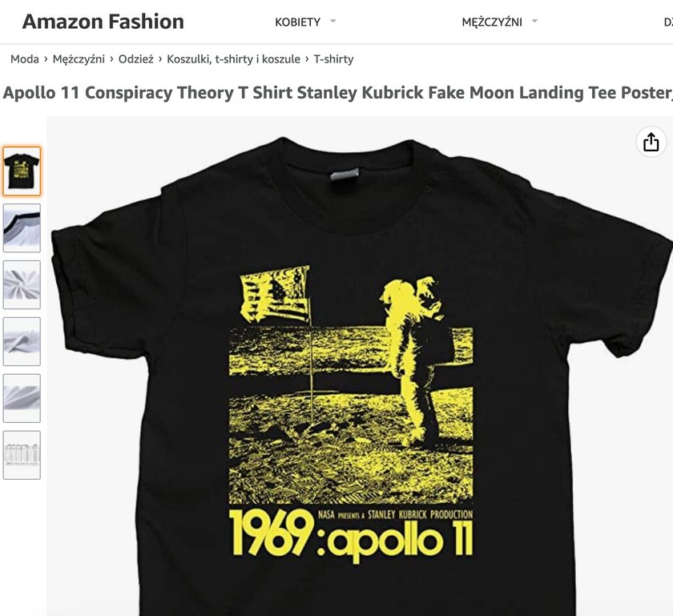Open the Mężczyźni breadcrumb link
Screen dimensions: 673x616
pyautogui.click(x=79, y=58)
